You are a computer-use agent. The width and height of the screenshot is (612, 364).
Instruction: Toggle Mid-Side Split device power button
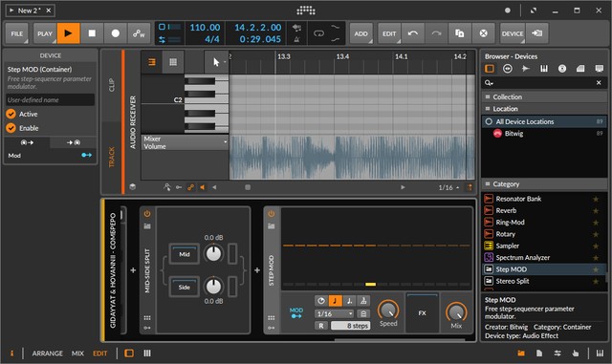coord(147,214)
